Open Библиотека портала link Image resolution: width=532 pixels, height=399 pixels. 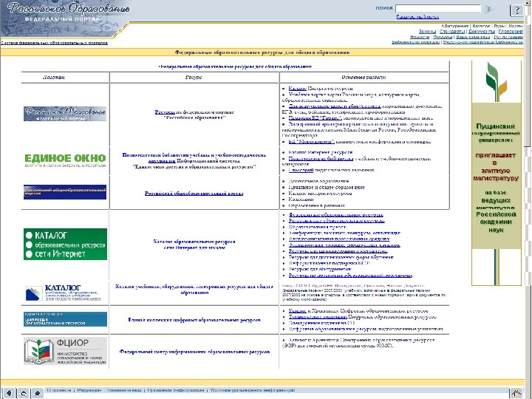[x=415, y=42]
